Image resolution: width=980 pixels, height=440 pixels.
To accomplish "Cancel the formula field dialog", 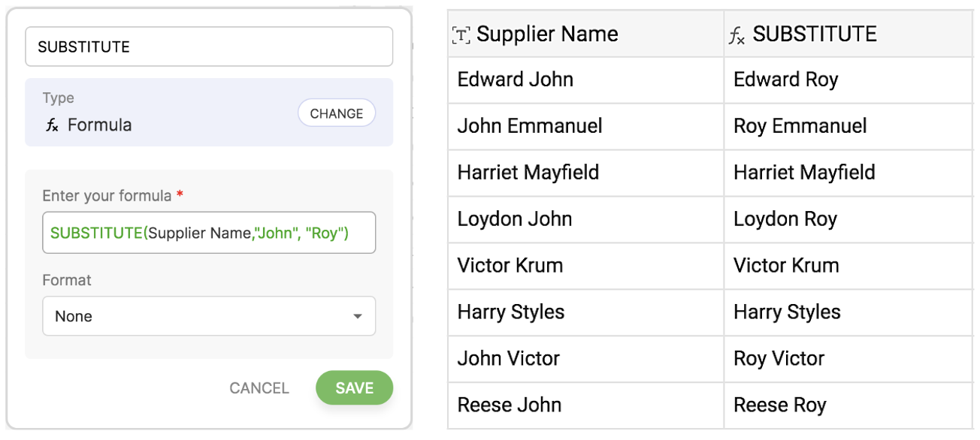I will click(x=259, y=388).
